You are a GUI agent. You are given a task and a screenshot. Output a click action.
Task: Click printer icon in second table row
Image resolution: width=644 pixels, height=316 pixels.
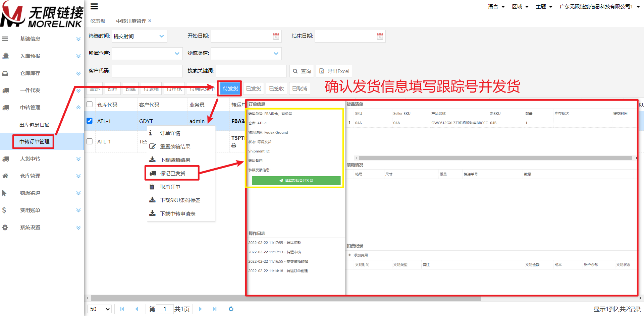[x=234, y=145]
